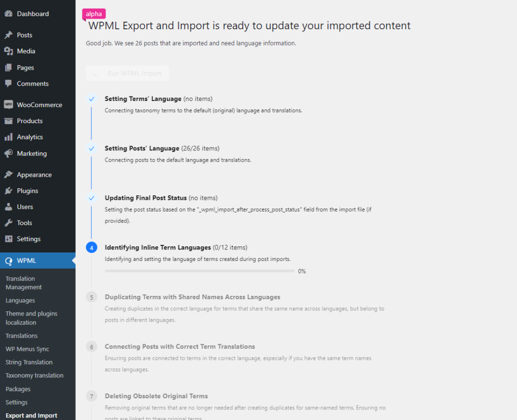Click the Comments speech bubble icon
This screenshot has width=517, height=420.
(x=9, y=83)
